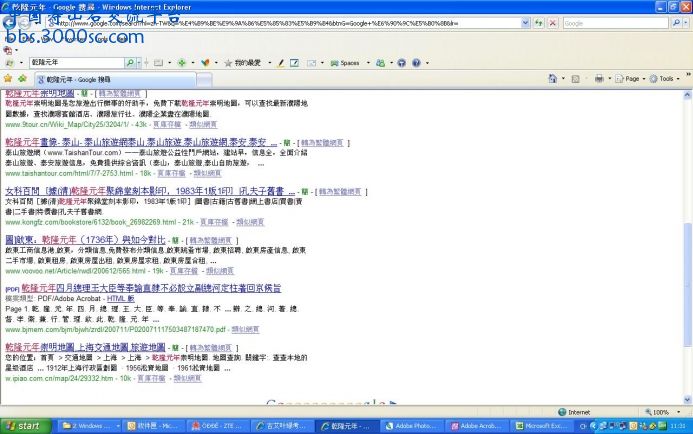Click the Refresh page icon
Screen dimensions: 693x434
pos(538,23)
